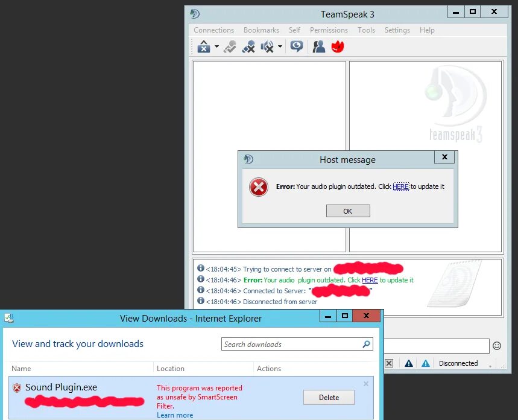Screen dimensions: 518x420
Task: Click the Location column header
Action: click(x=171, y=369)
